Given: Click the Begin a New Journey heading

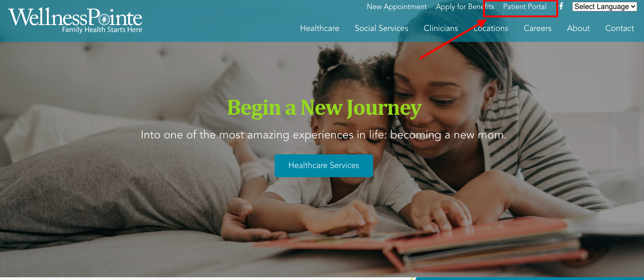Looking at the screenshot, I should pyautogui.click(x=324, y=108).
